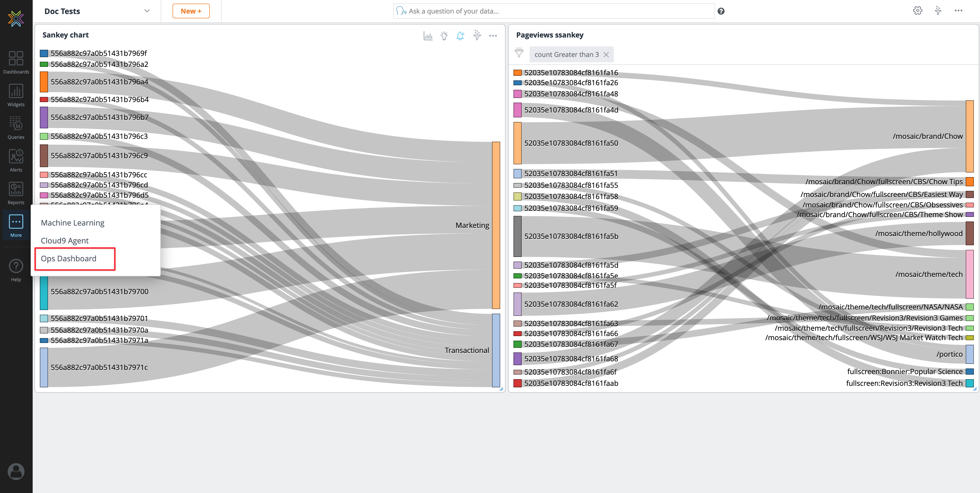This screenshot has width=980, height=493.
Task: Open the dashboard top-right ellipsis menu
Action: (958, 11)
